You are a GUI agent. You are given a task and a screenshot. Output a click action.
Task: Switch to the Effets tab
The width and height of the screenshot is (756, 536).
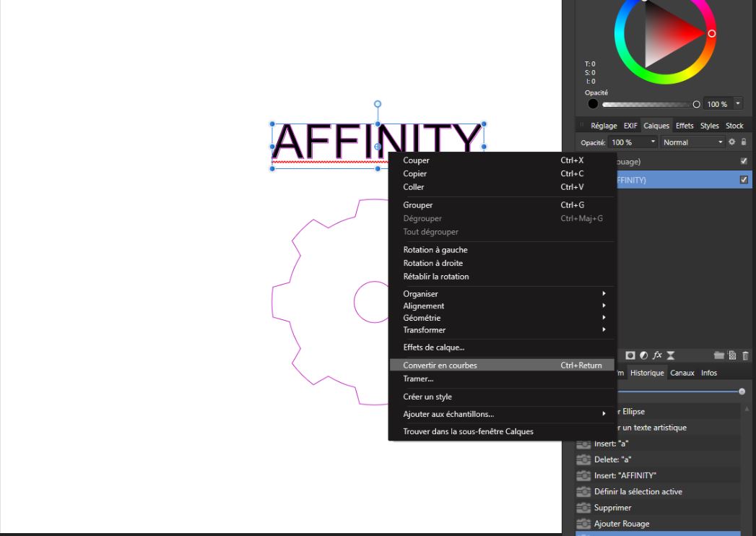coord(685,126)
